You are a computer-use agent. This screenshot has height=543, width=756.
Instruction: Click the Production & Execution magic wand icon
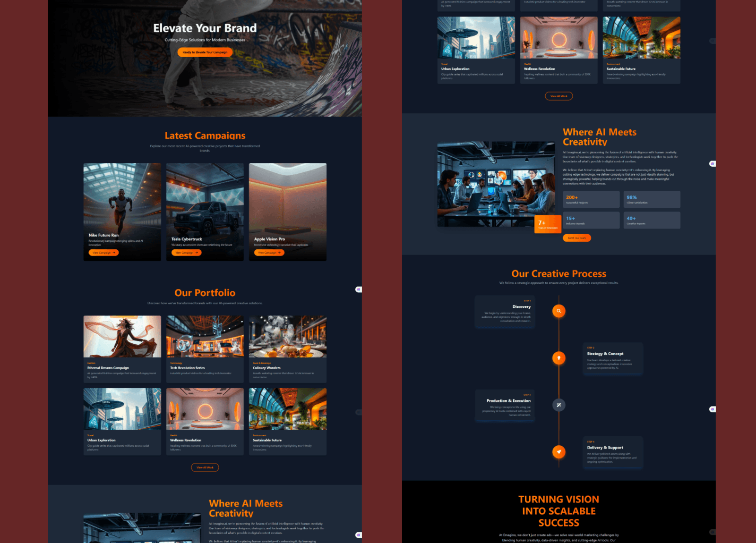tap(559, 405)
